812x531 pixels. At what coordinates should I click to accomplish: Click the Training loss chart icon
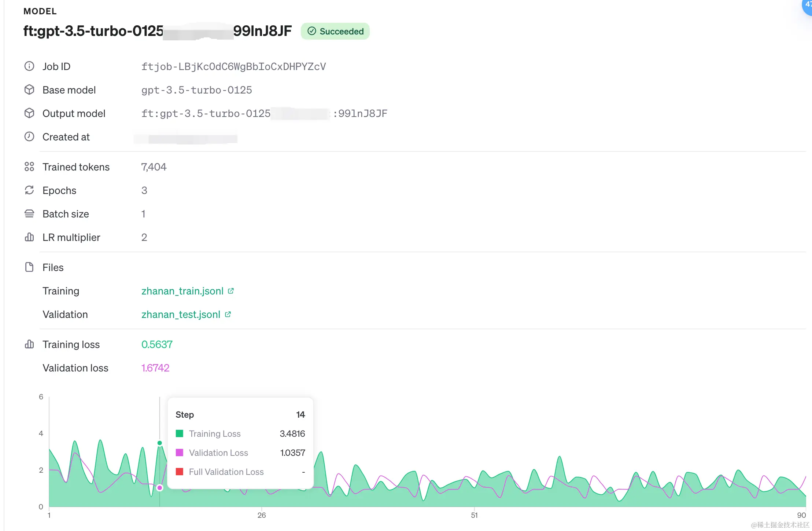(29, 344)
